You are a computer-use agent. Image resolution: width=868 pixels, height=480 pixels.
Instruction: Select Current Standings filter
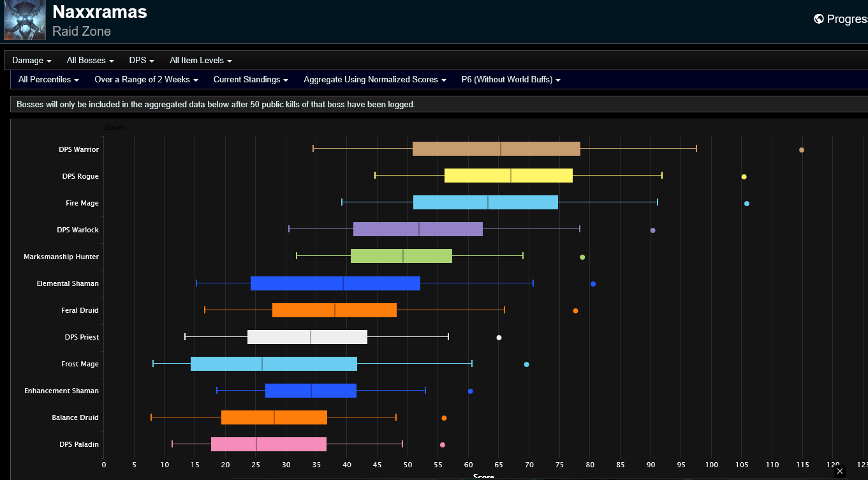(251, 80)
